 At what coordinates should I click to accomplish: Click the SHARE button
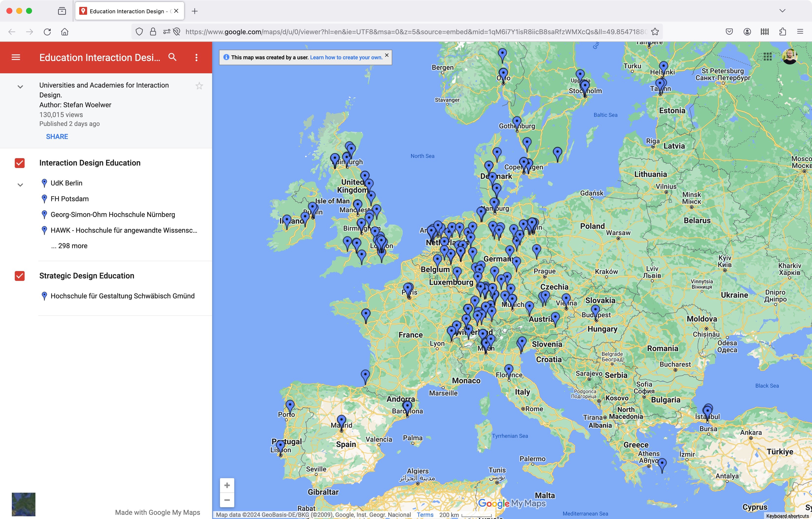(57, 137)
